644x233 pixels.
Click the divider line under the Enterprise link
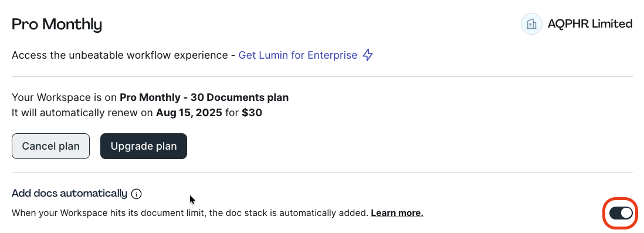click(322, 76)
